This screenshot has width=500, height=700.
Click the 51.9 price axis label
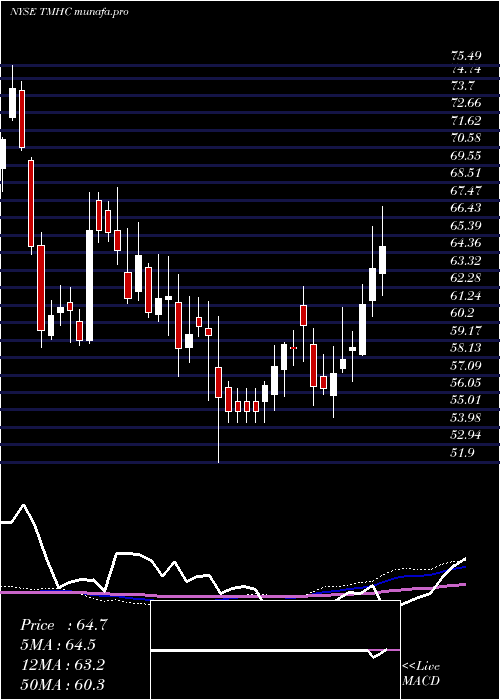[x=463, y=453]
